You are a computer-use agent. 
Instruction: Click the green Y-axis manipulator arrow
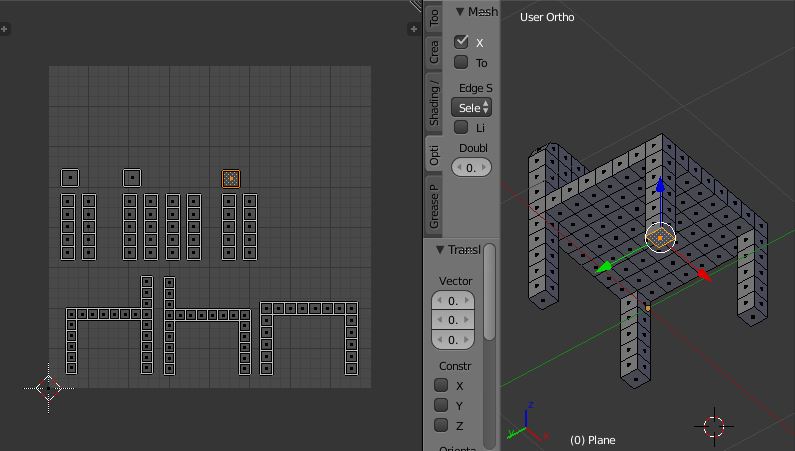click(x=603, y=267)
